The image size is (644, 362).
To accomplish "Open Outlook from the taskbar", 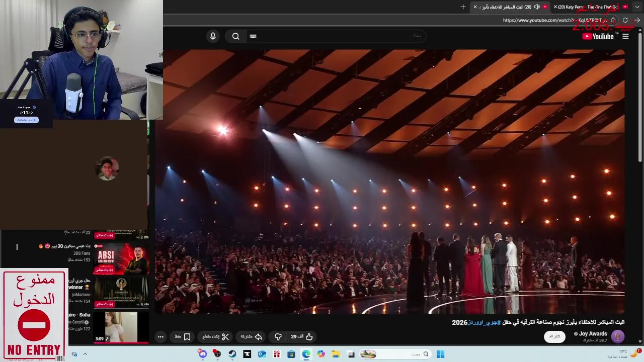I will [x=262, y=354].
